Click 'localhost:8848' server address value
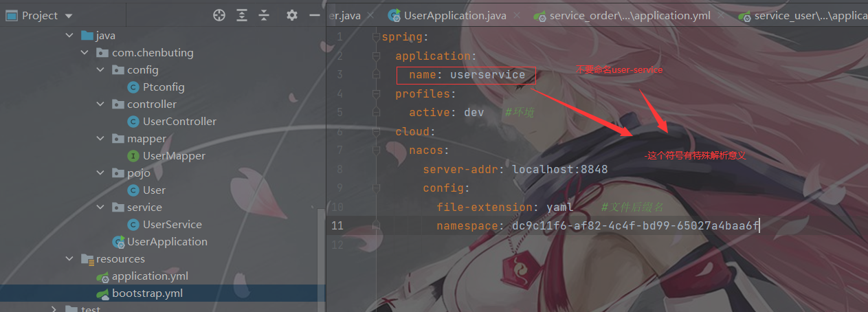 click(x=560, y=169)
